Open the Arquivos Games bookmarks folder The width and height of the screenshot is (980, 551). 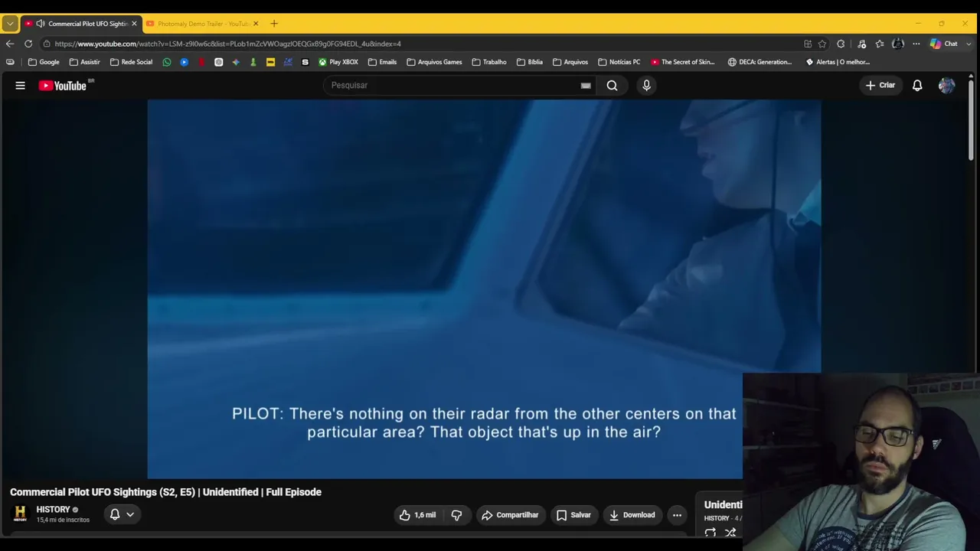coord(434,62)
